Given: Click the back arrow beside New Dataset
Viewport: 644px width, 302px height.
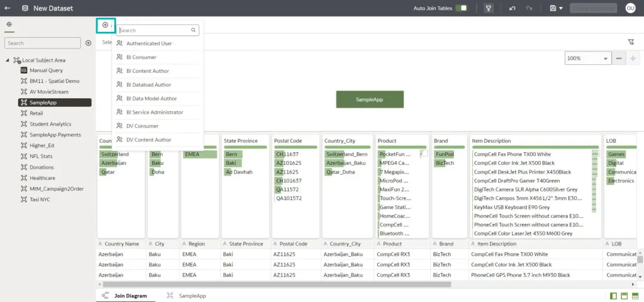Looking at the screenshot, I should pos(9,8).
